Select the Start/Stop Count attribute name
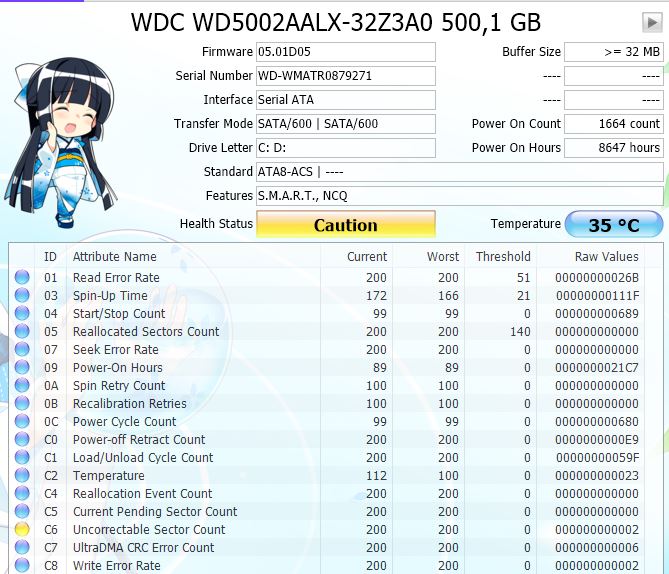This screenshot has width=669, height=574. 119,314
